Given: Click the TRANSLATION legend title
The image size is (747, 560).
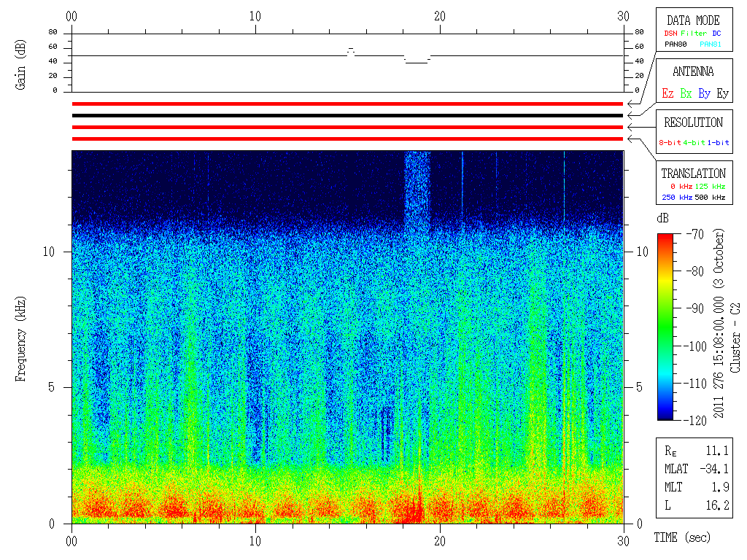Looking at the screenshot, I should [x=693, y=174].
